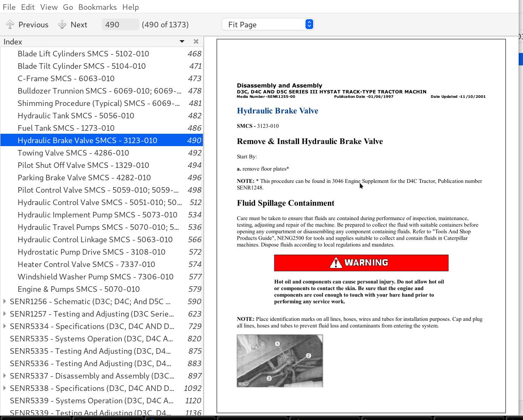Click the Next page navigation icon
The image size is (523, 420).
tap(62, 24)
